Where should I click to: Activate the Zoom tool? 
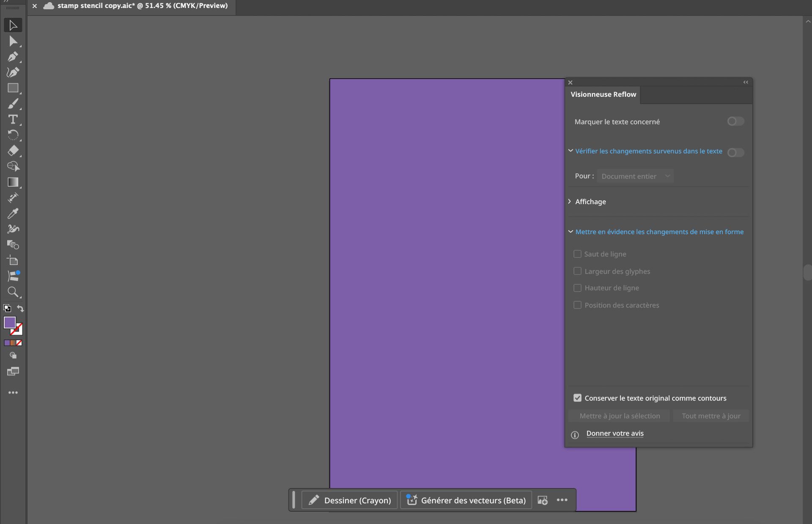pyautogui.click(x=13, y=292)
